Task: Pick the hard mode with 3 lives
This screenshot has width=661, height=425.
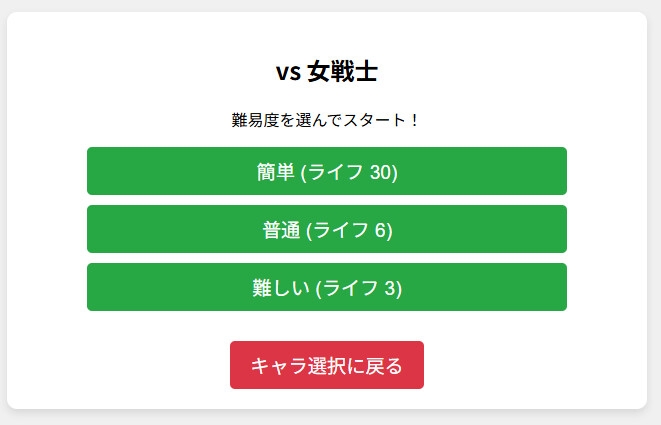Action: [x=327, y=287]
